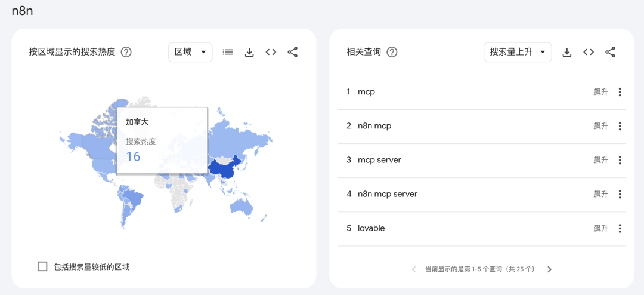
Task: Download region interest data as CSV
Action: tap(249, 53)
